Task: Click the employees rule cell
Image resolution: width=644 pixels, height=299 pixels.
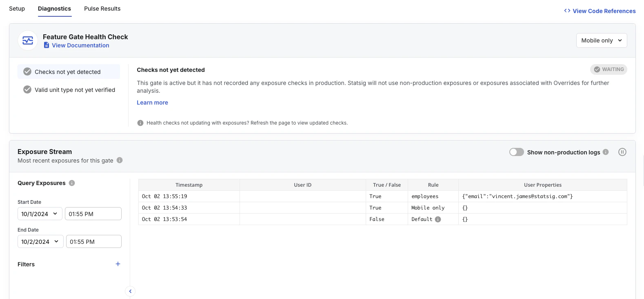Action: [x=433, y=196]
